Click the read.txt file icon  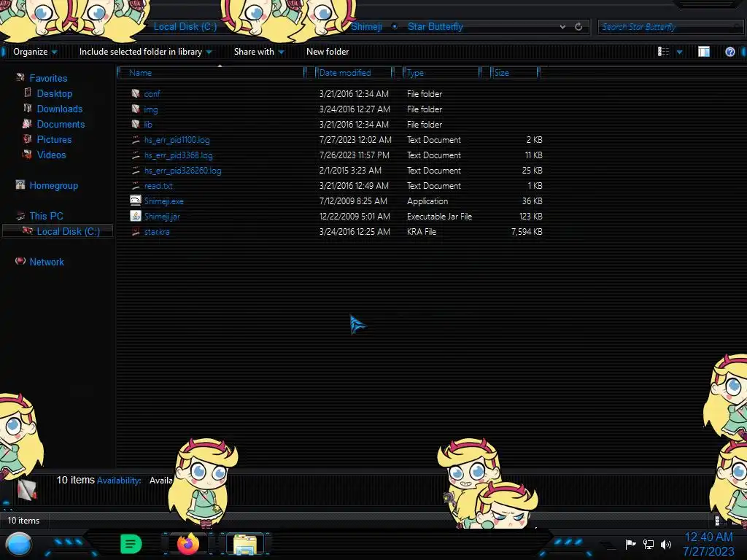point(136,185)
